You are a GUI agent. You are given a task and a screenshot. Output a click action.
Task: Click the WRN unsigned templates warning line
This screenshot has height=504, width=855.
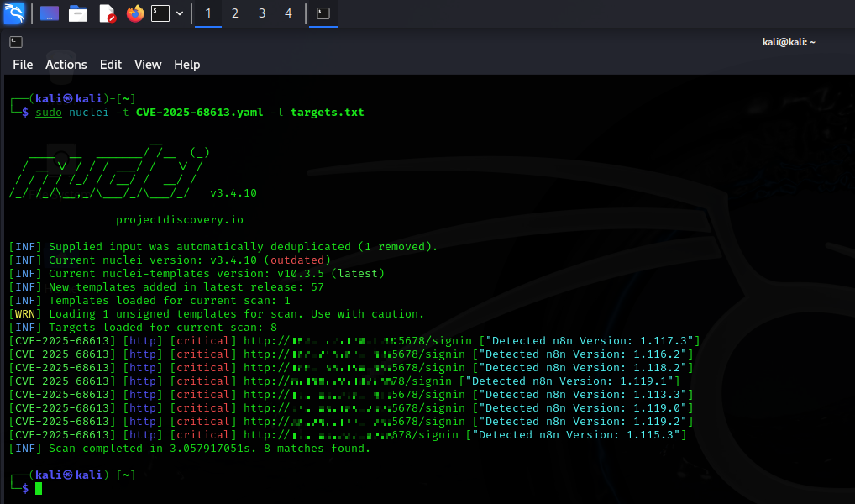tap(217, 314)
